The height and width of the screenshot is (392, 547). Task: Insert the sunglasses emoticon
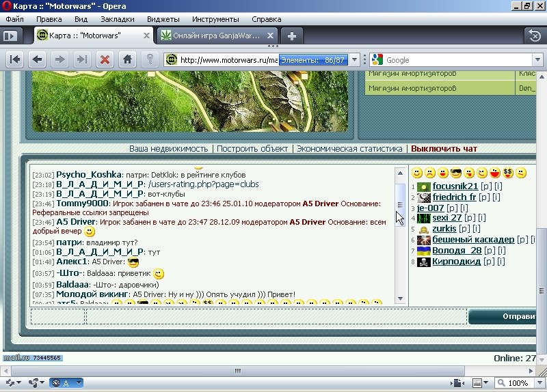point(456,173)
